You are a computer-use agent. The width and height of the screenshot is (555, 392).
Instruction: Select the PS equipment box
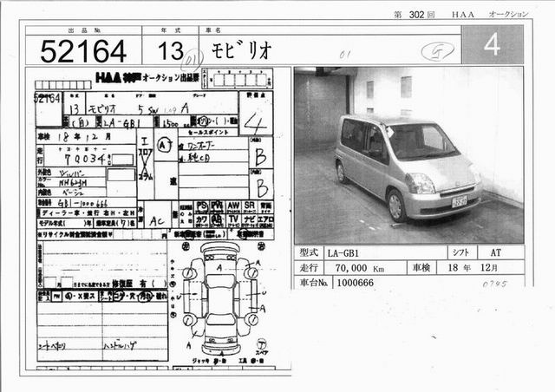click(202, 206)
